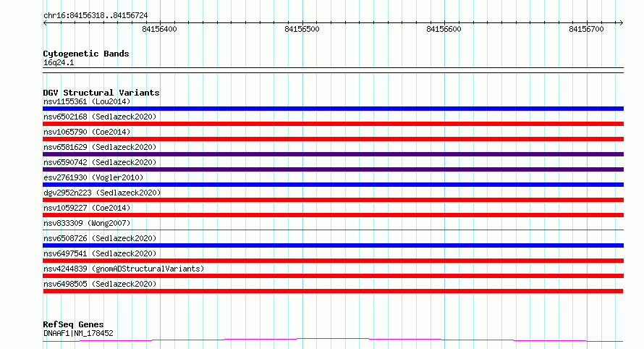Click the DGV Structural Variants track title
Viewport: 644px width, 349px height.
coord(101,93)
